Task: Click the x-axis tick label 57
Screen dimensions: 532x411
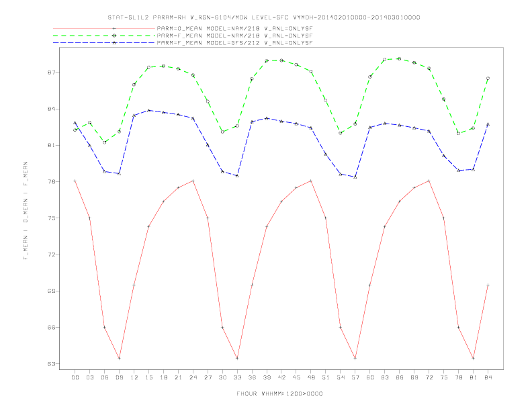Action: click(x=355, y=377)
